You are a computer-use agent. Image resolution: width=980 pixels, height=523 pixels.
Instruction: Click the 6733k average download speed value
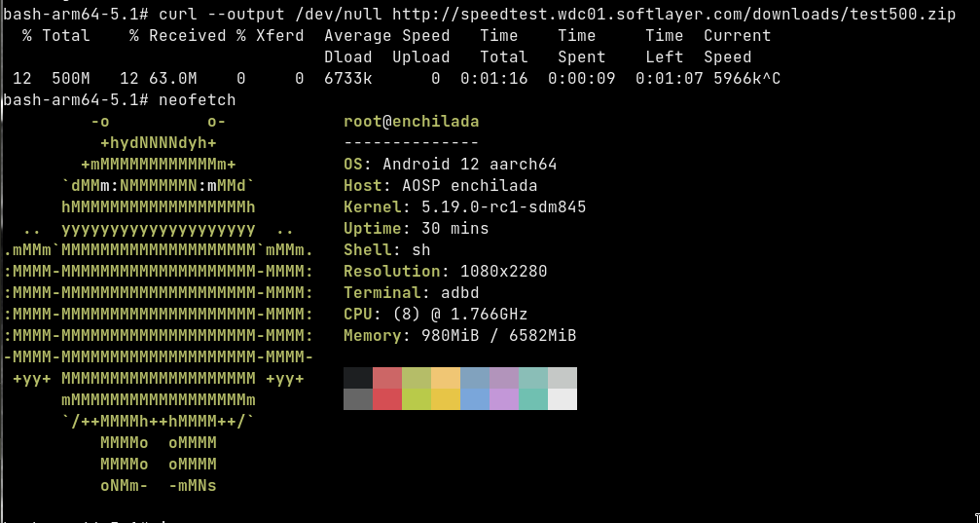point(348,79)
